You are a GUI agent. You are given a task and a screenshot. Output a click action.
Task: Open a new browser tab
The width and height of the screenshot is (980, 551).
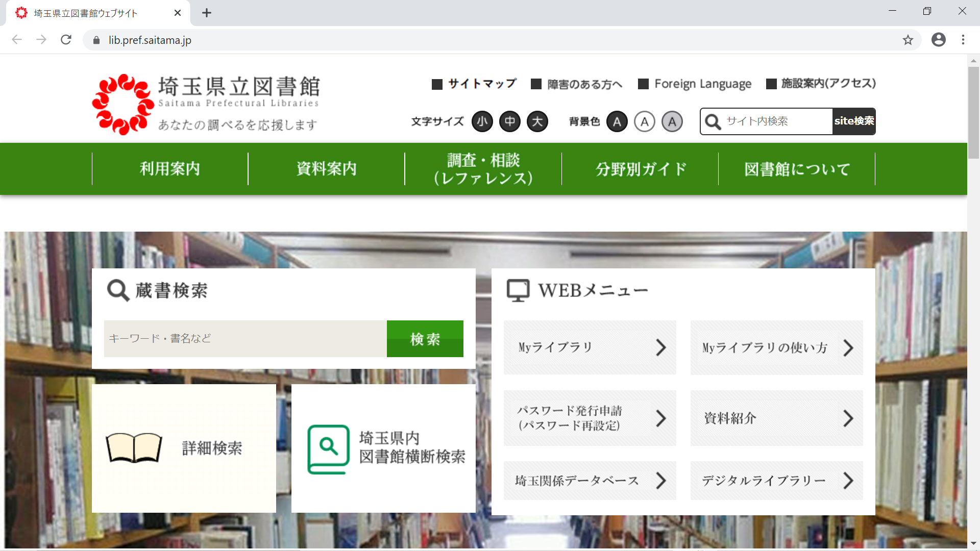[x=207, y=13]
